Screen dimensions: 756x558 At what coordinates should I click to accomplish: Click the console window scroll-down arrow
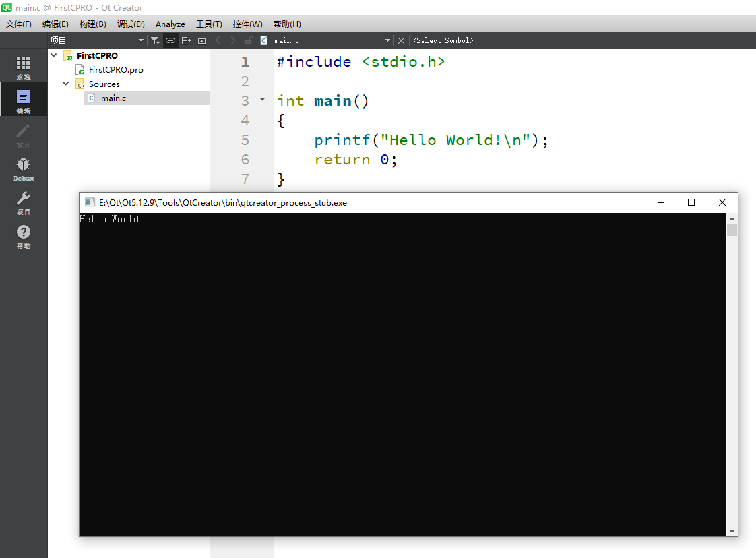coord(732,530)
